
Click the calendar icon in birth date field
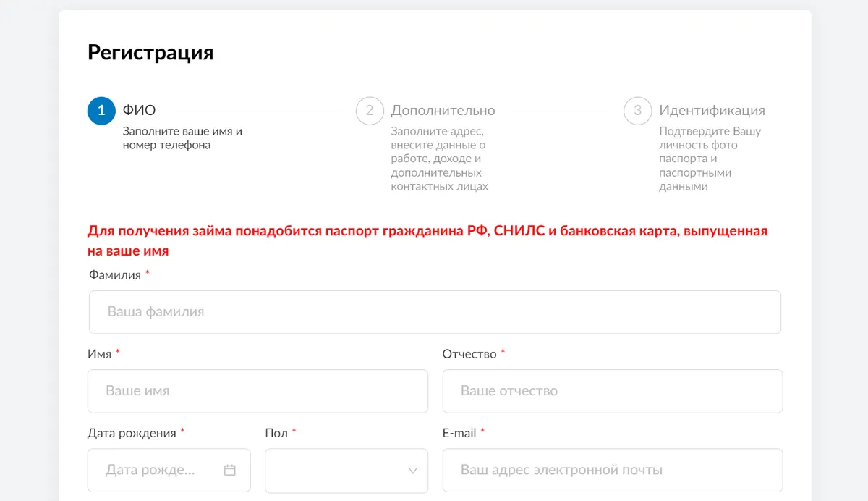pos(230,470)
